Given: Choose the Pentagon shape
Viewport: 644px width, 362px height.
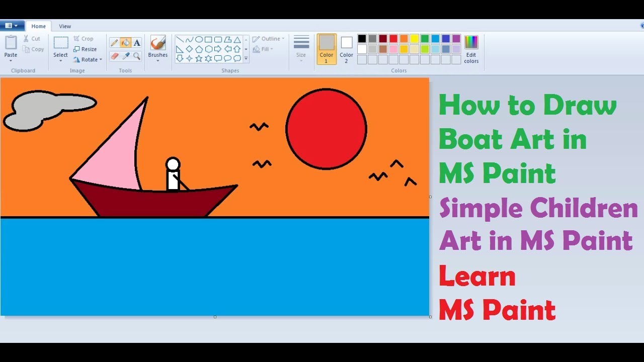Looking at the screenshot, I should pos(199,49).
